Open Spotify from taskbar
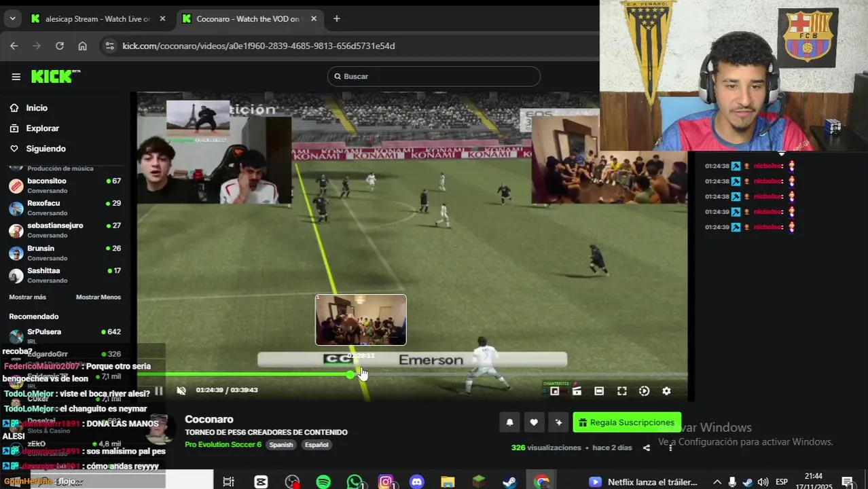The image size is (868, 489). (x=323, y=482)
